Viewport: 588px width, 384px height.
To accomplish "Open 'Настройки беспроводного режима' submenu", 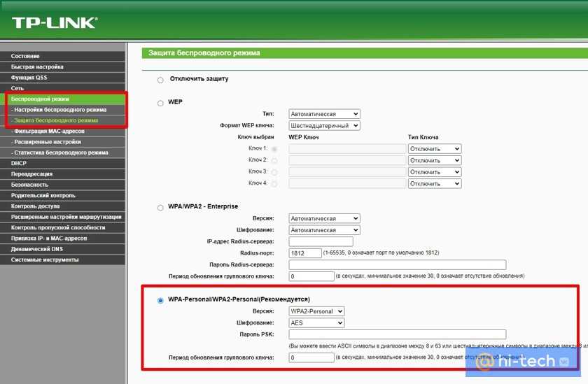I will tap(59, 110).
